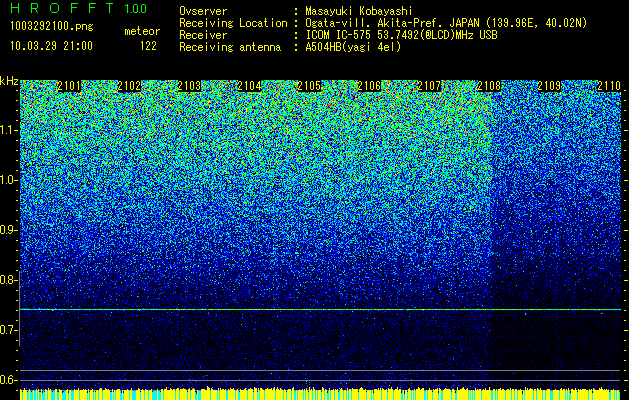Click the kHz axis unit label
The width and height of the screenshot is (629, 400).
point(9,81)
